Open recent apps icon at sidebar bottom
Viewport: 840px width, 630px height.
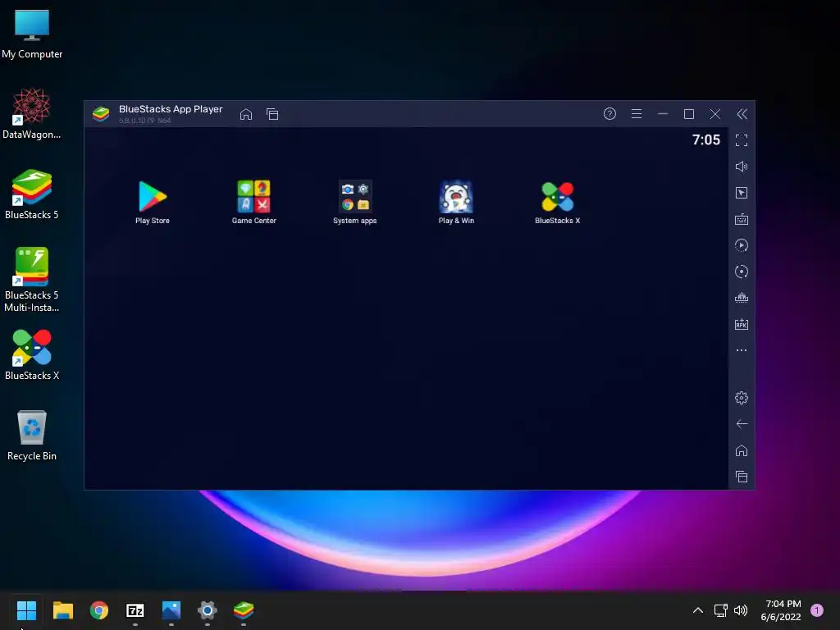coord(742,477)
